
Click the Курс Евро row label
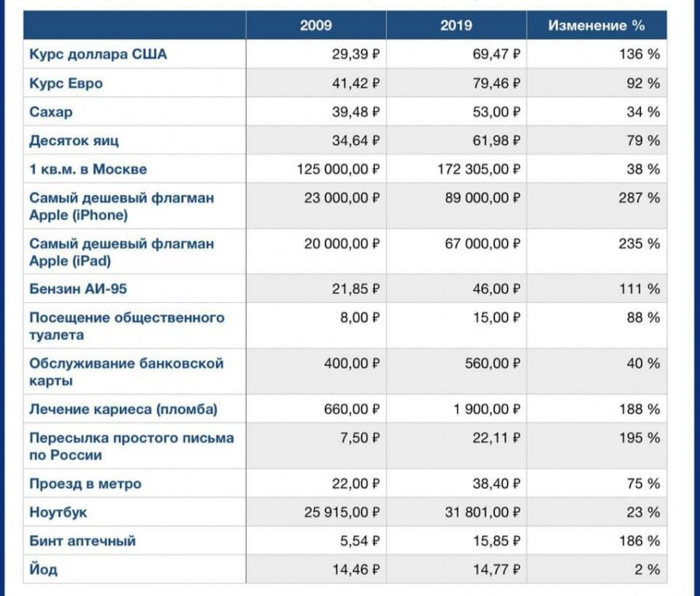click(x=66, y=83)
